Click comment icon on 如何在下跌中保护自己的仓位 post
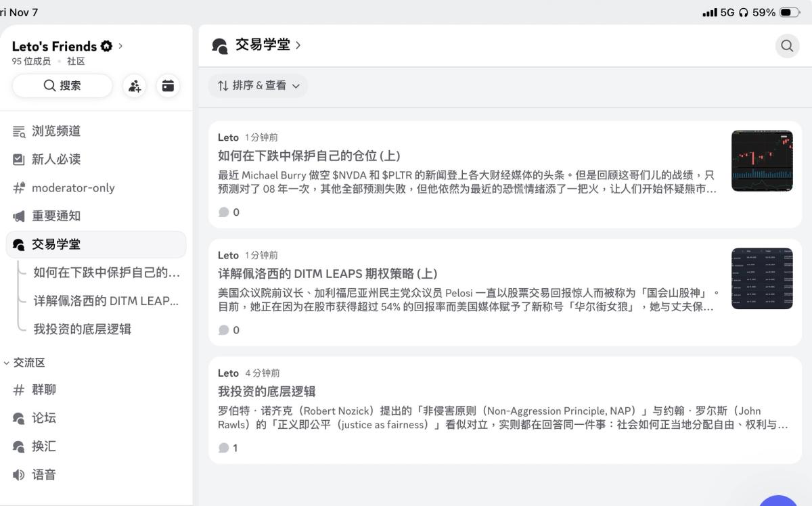This screenshot has height=506, width=812. pos(224,212)
